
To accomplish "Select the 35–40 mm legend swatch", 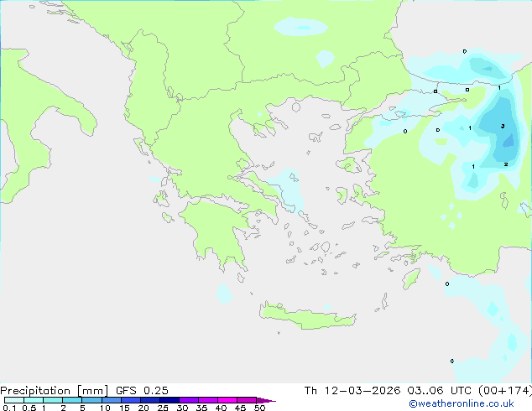I will click(x=208, y=400).
